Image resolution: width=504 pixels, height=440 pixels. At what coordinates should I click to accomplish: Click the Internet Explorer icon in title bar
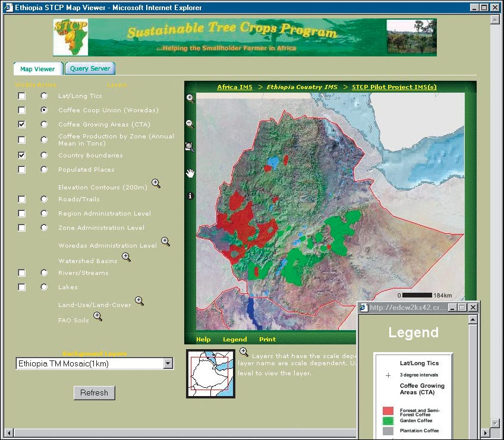pos(8,7)
